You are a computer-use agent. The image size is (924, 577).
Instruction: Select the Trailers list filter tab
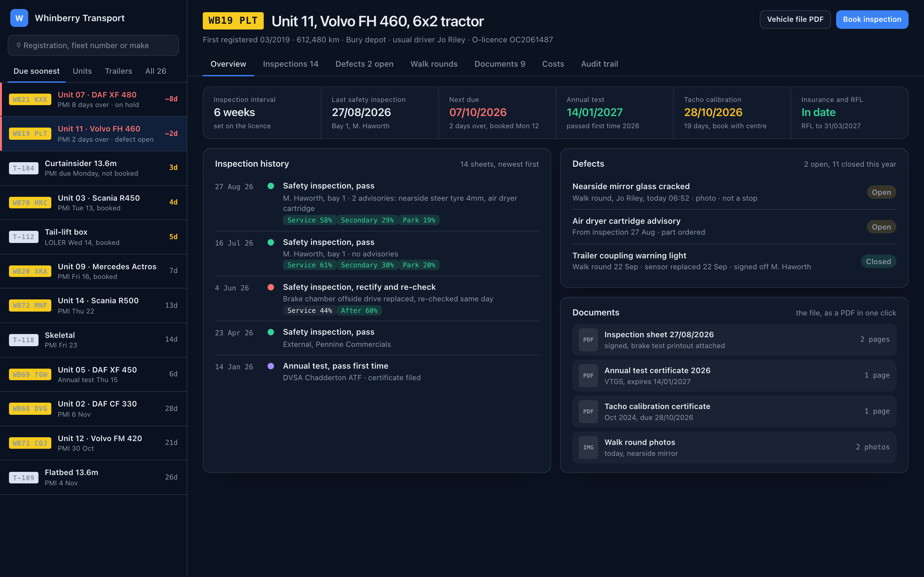click(x=118, y=71)
